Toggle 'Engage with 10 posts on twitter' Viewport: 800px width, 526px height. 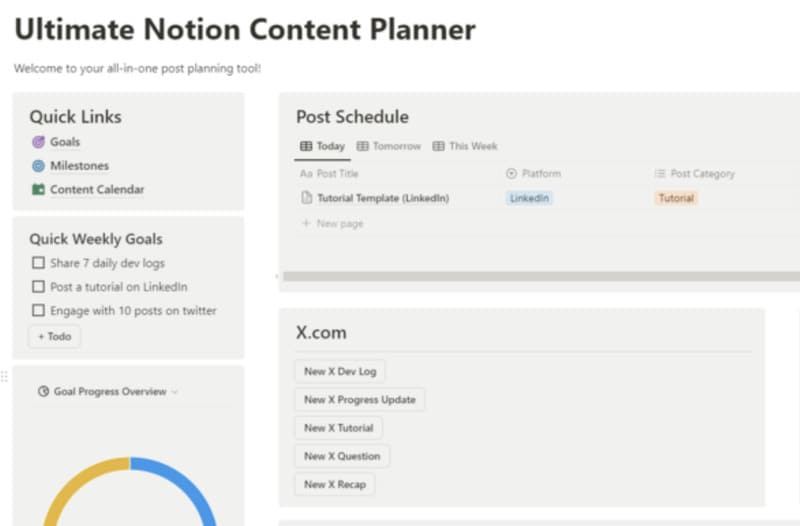point(38,311)
